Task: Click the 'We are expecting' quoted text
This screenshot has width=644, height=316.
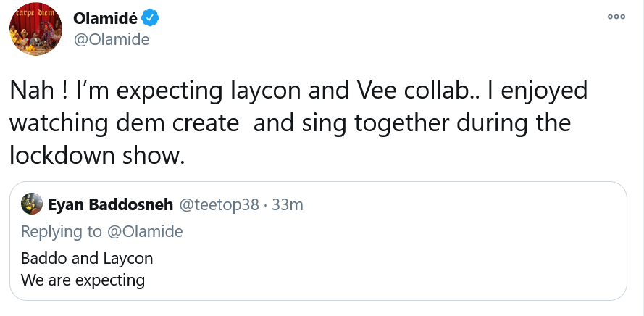Action: (83, 280)
